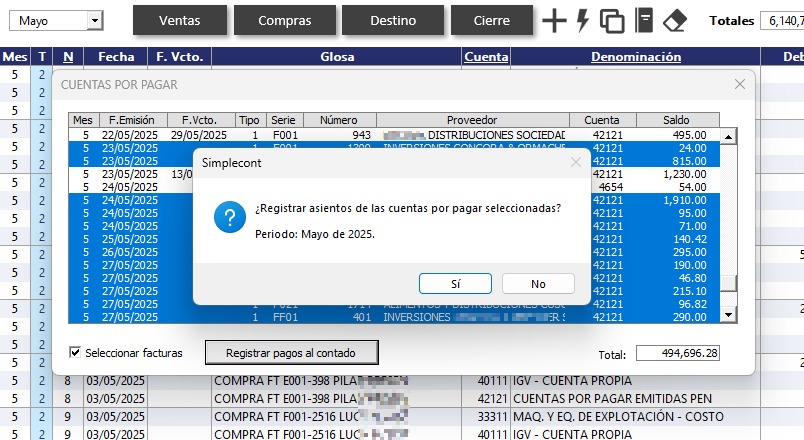804x440 pixels.
Task: Toggle the Seleccionar facturas checkbox
Action: (x=75, y=352)
